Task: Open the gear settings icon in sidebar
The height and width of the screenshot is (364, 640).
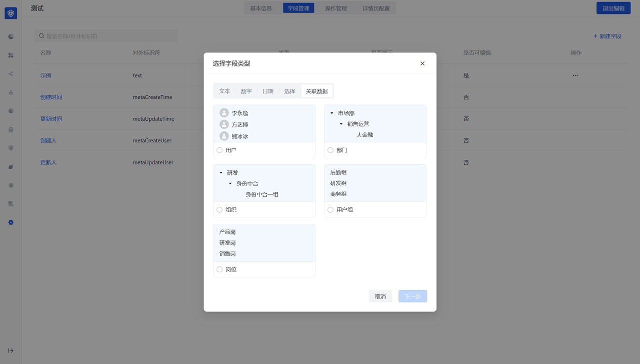Action: [11, 222]
